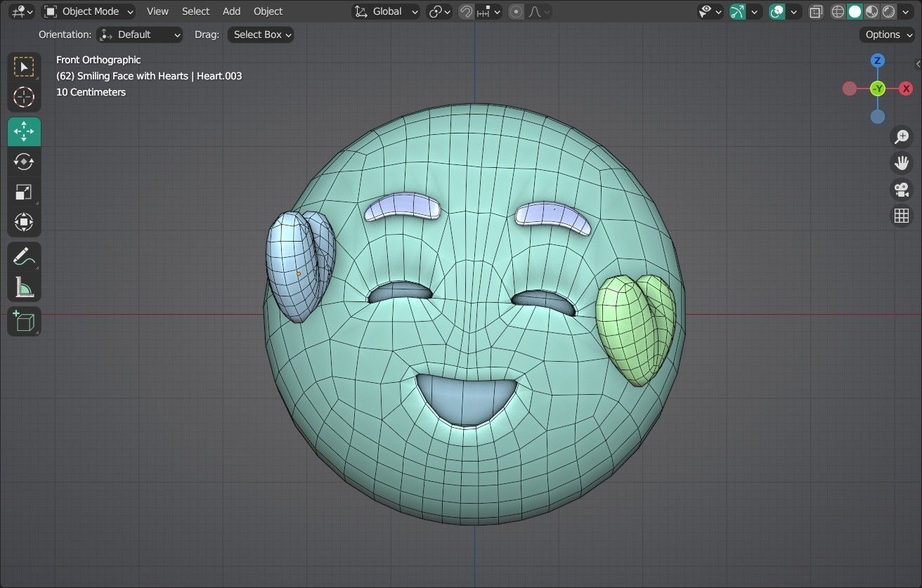Open the pivot point dropdown

[439, 11]
